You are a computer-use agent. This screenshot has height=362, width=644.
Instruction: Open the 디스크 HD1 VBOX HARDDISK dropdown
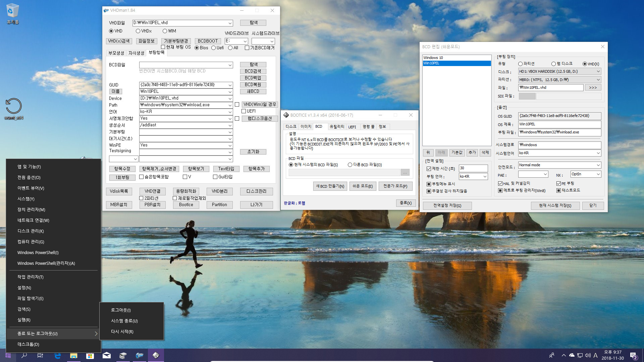[598, 71]
